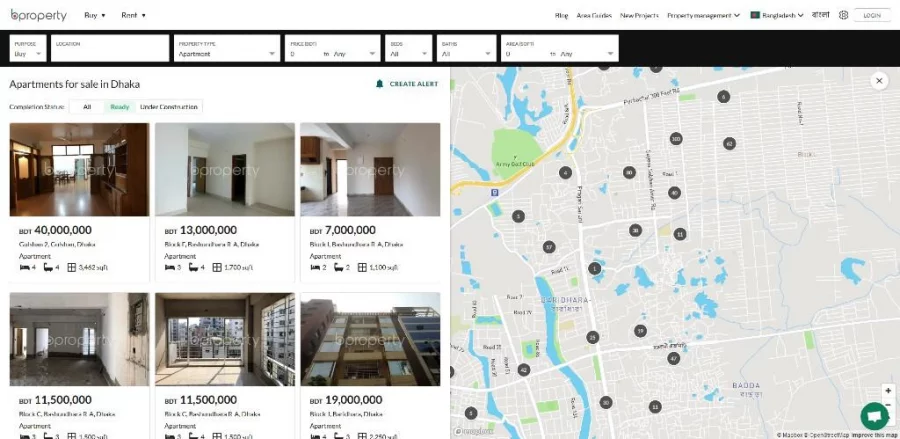Switch language to Bangla
The width and height of the screenshot is (900, 439).
pyautogui.click(x=820, y=15)
